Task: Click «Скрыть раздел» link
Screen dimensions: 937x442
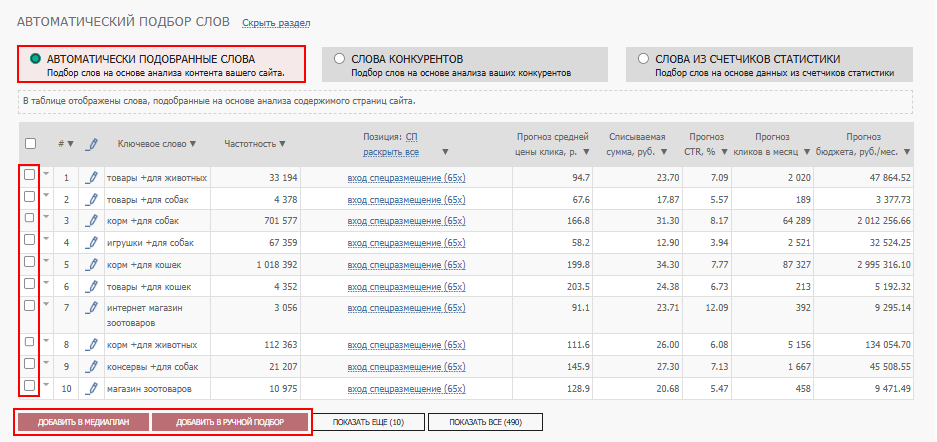Action: (276, 23)
